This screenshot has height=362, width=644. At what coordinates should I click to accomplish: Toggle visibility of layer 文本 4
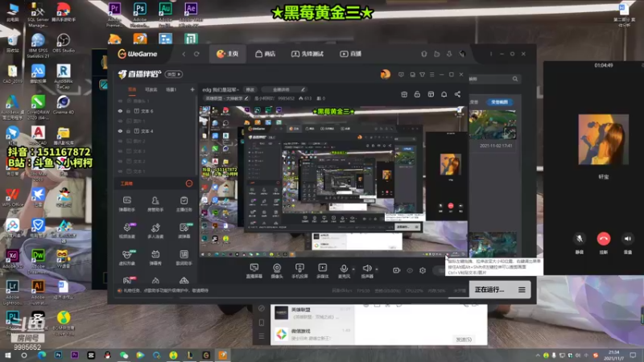(120, 131)
